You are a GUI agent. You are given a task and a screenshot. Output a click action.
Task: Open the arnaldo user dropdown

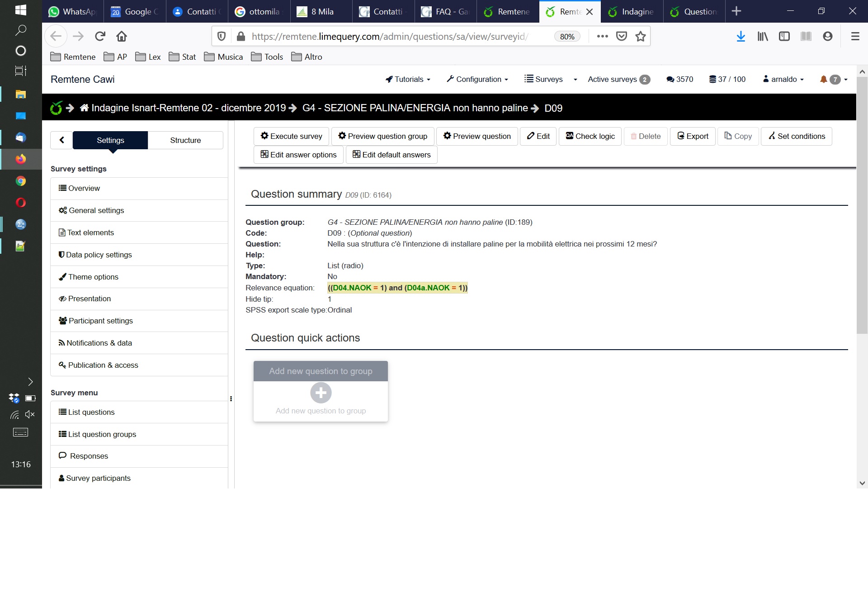coord(783,79)
